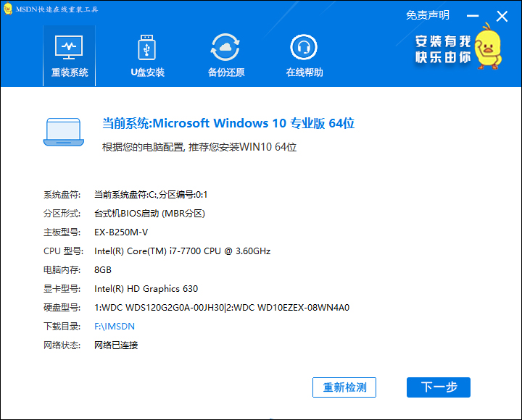
Task: Select the EX-B250M-V motherboard model text
Action: (121, 232)
